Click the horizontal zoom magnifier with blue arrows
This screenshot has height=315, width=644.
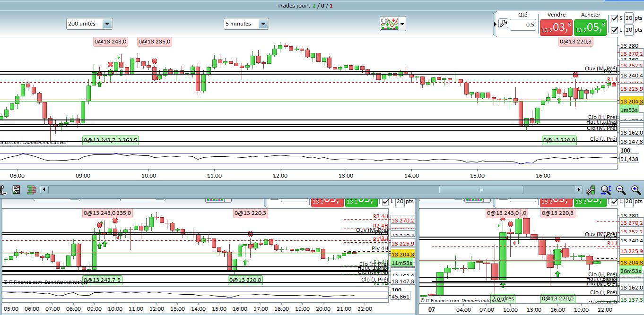(x=606, y=190)
